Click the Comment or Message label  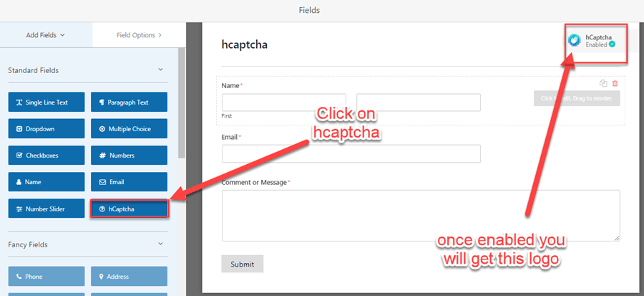[x=254, y=182]
